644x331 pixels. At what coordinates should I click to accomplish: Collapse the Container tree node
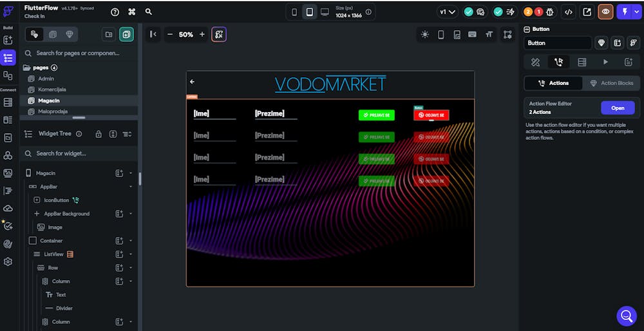[131, 241]
